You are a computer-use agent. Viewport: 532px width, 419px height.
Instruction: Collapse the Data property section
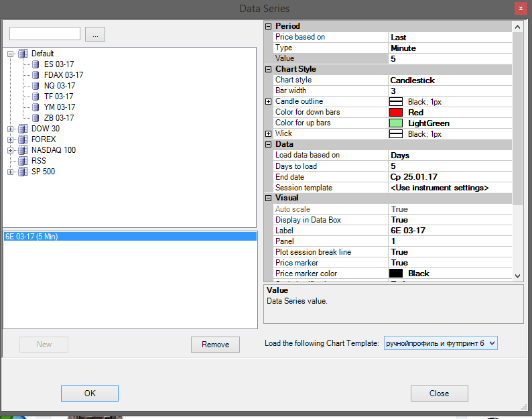tap(269, 144)
